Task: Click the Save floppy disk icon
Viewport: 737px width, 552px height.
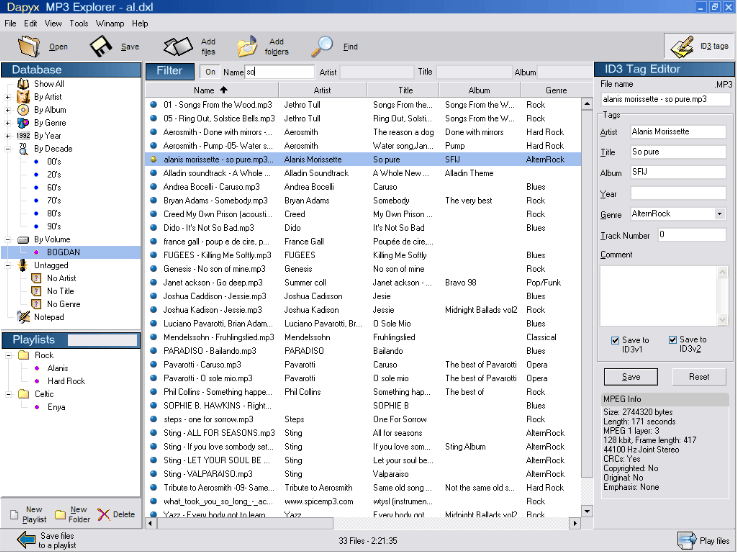Action: [101, 46]
